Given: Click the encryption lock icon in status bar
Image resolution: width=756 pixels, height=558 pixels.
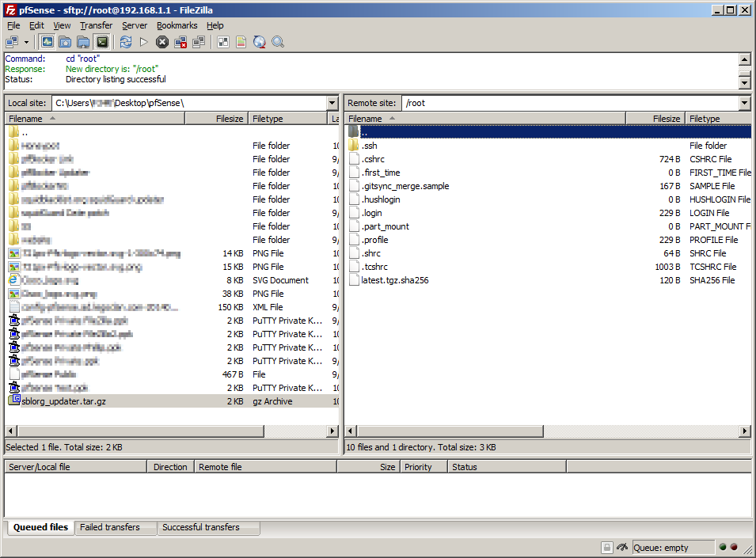Looking at the screenshot, I should [x=607, y=548].
